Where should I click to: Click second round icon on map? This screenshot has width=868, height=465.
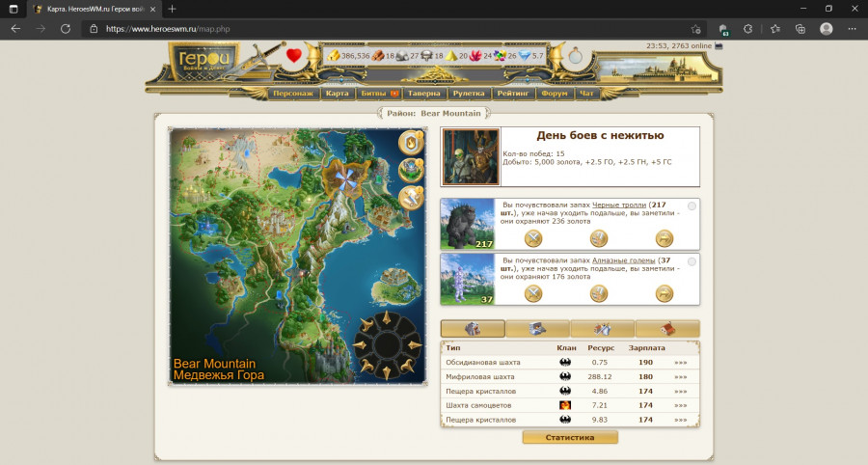coord(411,170)
